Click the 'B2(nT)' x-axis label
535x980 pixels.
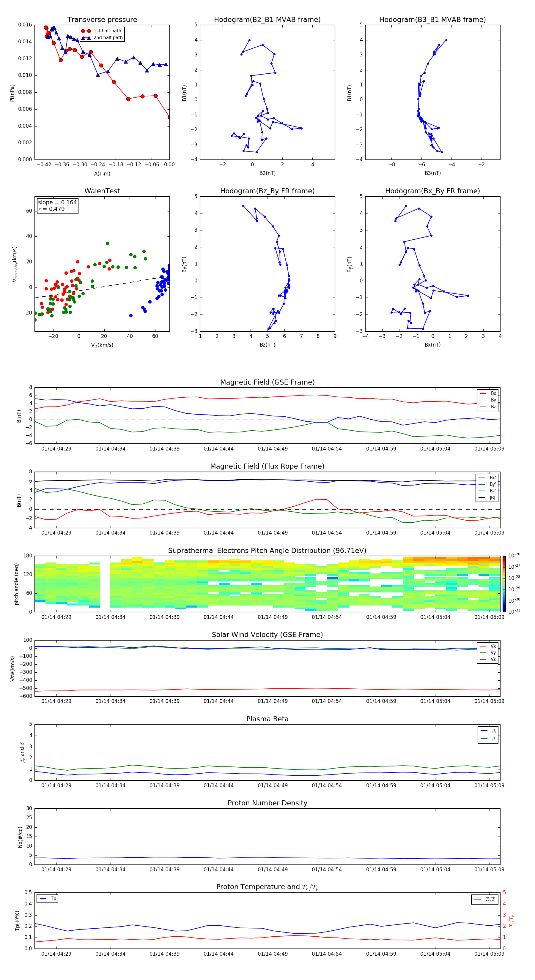click(267, 173)
